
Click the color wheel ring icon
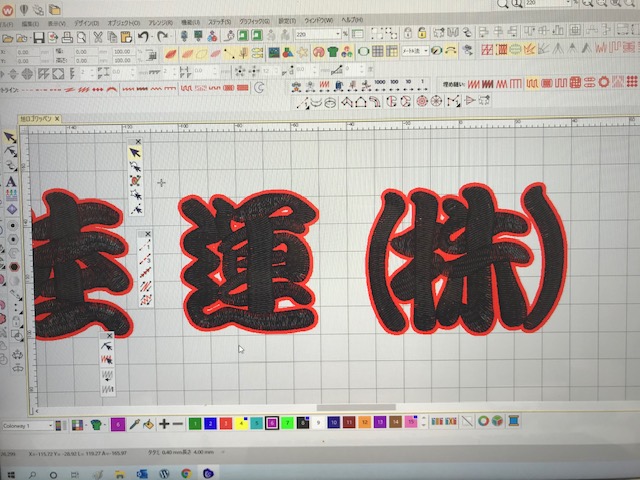tap(483, 420)
